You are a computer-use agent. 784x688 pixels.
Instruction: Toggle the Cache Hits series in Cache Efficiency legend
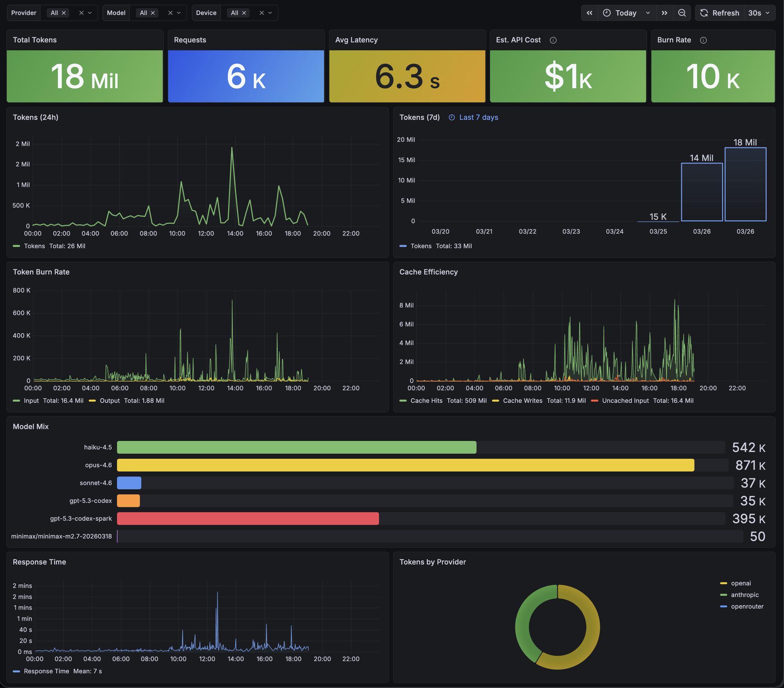(426, 400)
